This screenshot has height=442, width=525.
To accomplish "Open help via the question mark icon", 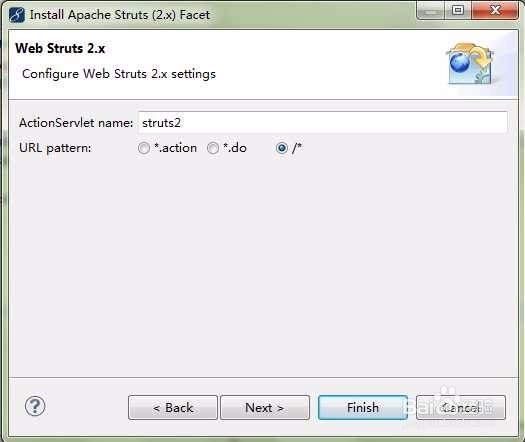I will click(35, 406).
